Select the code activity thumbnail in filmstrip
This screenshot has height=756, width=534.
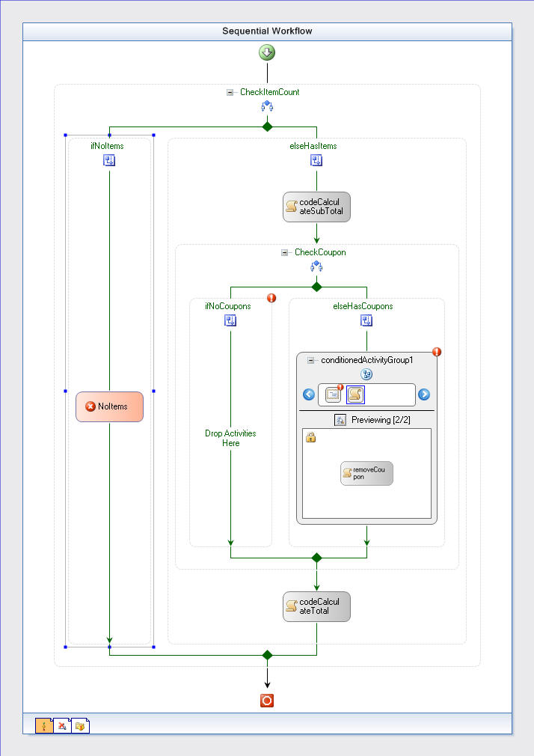[x=355, y=394]
